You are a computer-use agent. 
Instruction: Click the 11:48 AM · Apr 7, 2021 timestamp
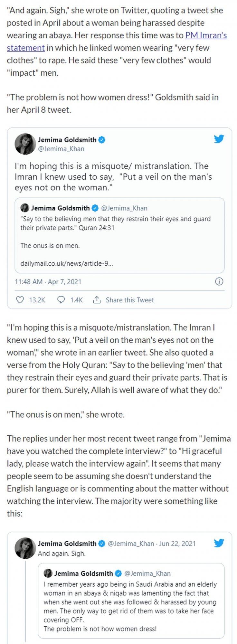click(x=48, y=282)
